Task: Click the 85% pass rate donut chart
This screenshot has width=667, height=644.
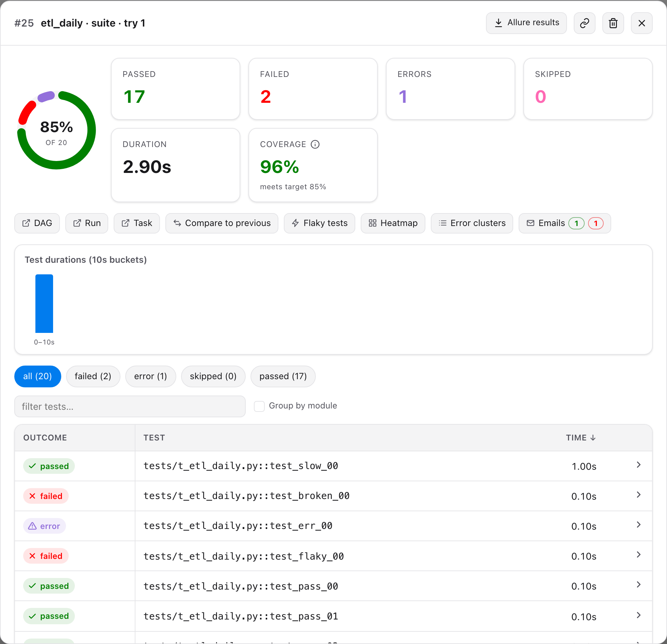Action: (x=56, y=130)
